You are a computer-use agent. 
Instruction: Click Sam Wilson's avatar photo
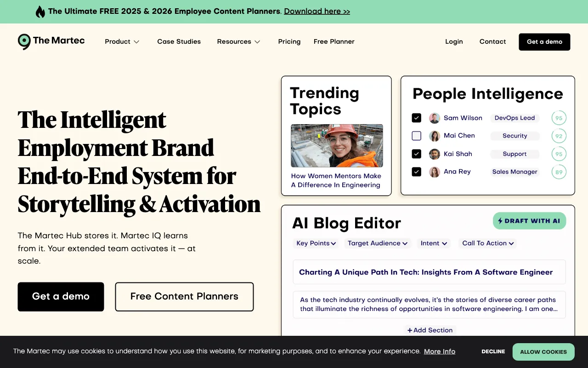(x=435, y=118)
